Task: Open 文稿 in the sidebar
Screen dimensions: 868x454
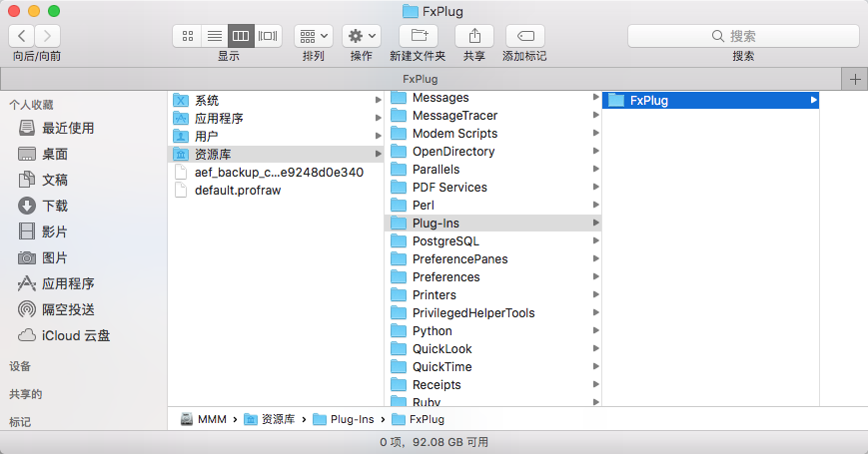Action: click(x=43, y=180)
